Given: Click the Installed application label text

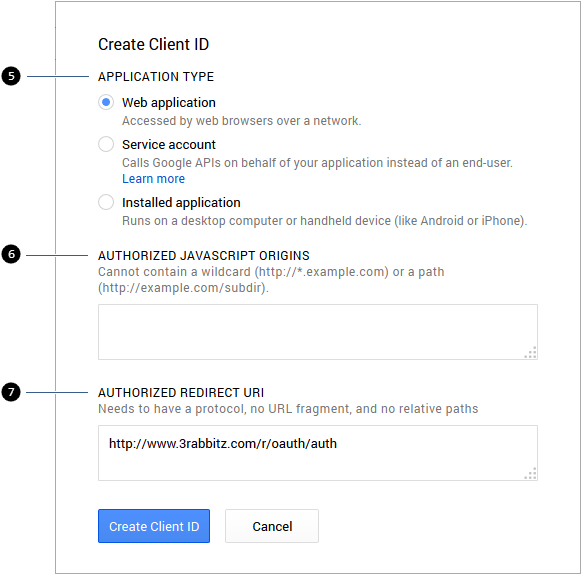Looking at the screenshot, I should 181,203.
